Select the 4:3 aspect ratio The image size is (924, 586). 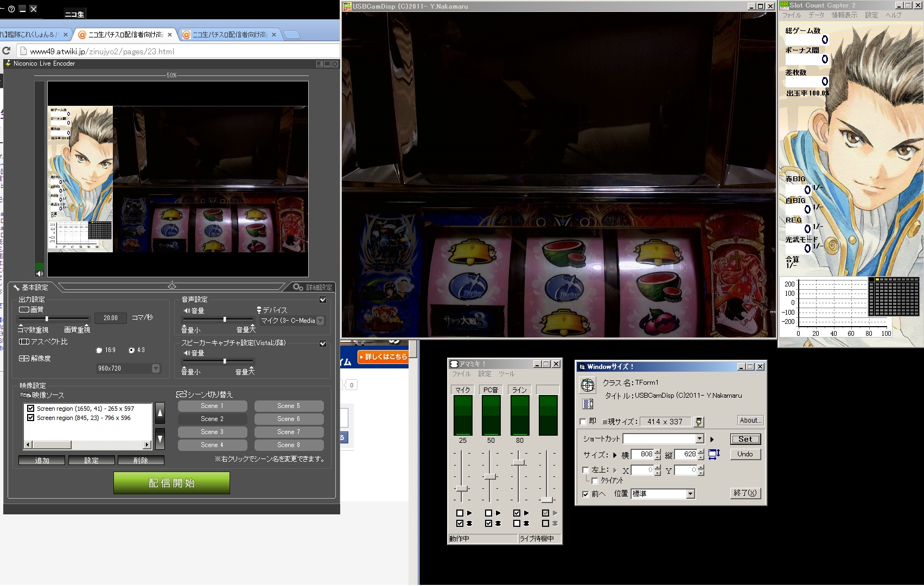click(131, 351)
